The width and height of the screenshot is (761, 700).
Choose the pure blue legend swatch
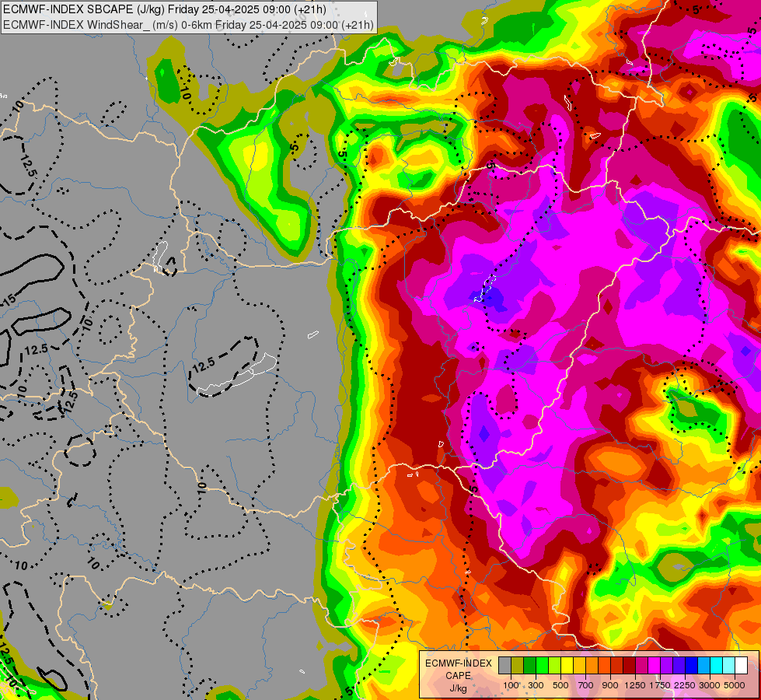pos(691,665)
